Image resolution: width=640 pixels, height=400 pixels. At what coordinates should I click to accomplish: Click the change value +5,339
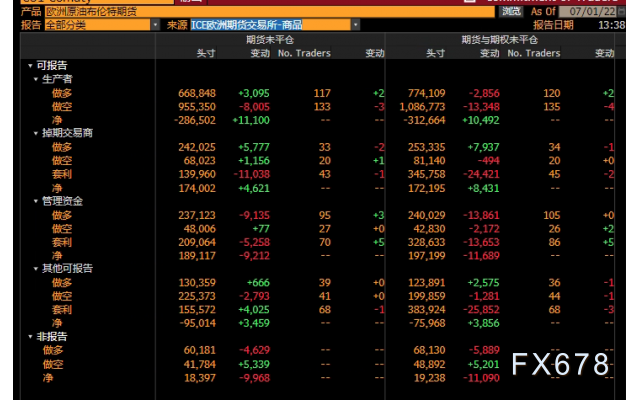tap(254, 364)
